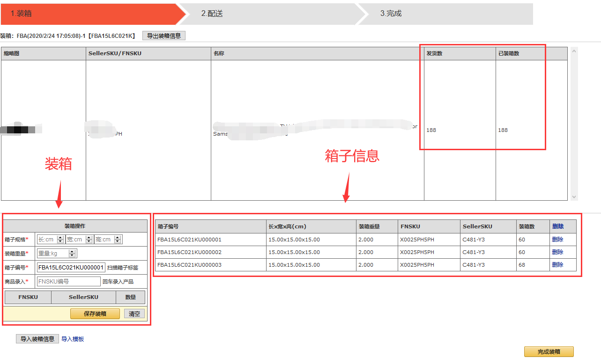
Task: Click the width field spinner arrows
Action: (x=89, y=240)
